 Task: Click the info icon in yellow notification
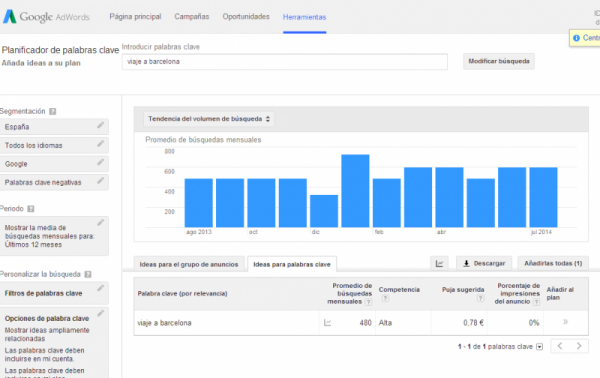pyautogui.click(x=576, y=38)
